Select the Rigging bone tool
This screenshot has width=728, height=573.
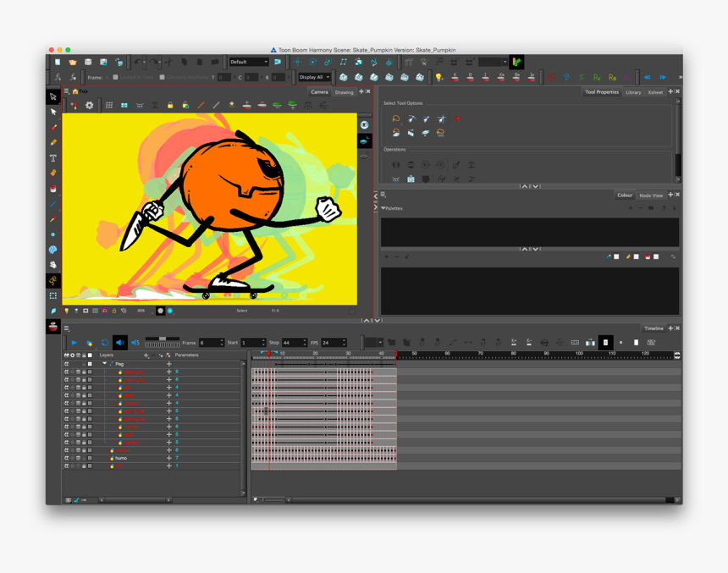[53, 280]
